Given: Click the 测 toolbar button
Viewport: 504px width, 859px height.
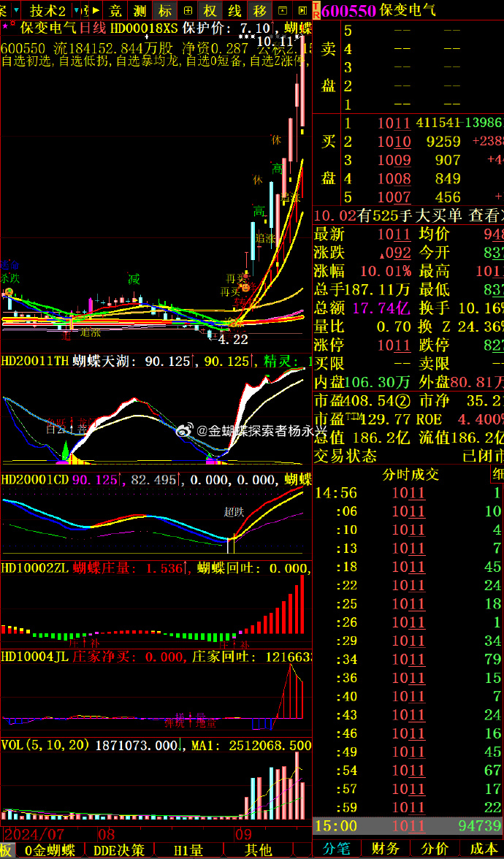Looking at the screenshot, I should (140, 10).
